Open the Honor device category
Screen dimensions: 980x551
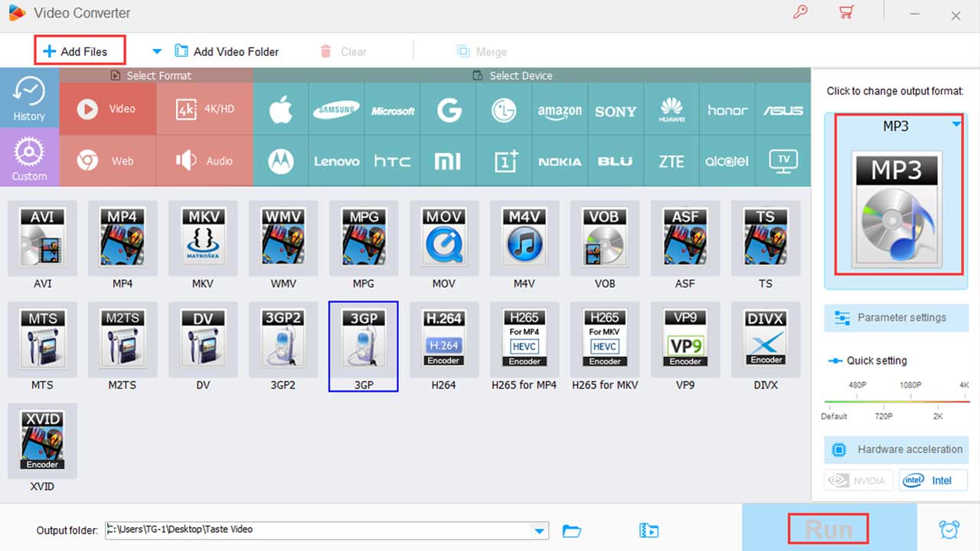(727, 109)
